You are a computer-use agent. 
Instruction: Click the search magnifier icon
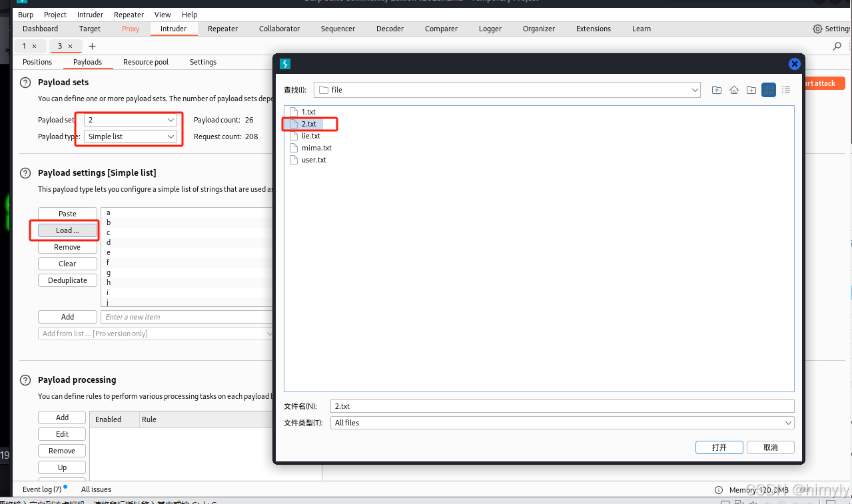click(837, 46)
